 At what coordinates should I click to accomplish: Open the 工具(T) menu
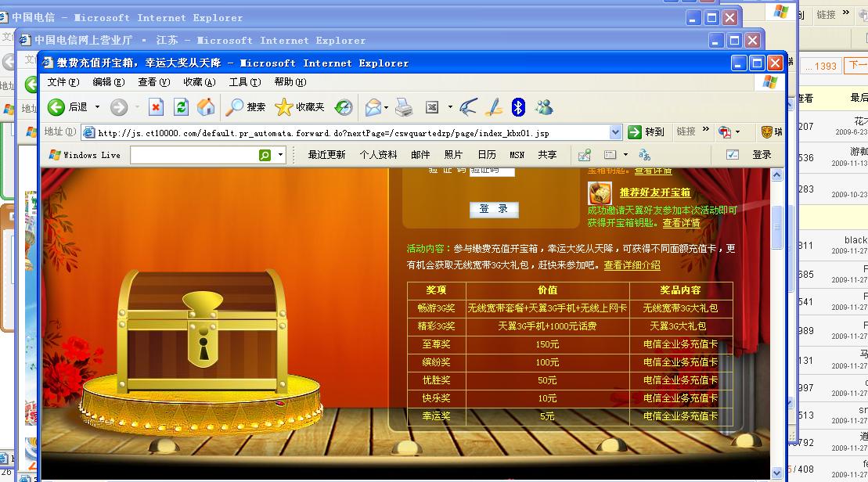click(x=245, y=82)
